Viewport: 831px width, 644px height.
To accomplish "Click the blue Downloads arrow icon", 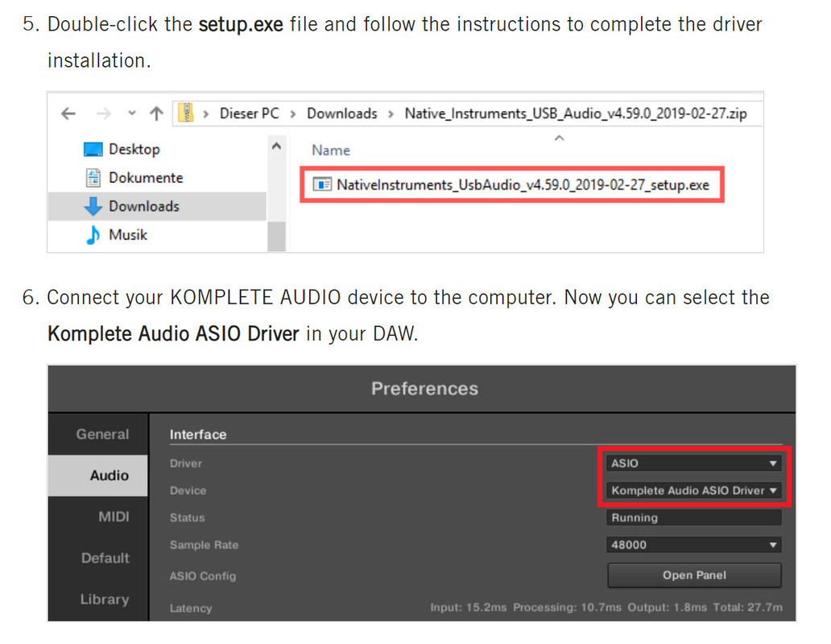I will pos(93,206).
